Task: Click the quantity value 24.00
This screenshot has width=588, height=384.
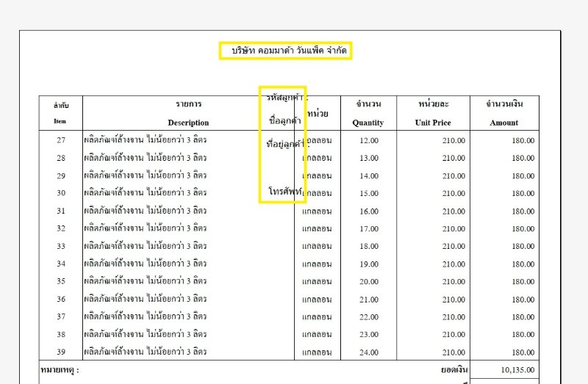Action: pos(369,352)
